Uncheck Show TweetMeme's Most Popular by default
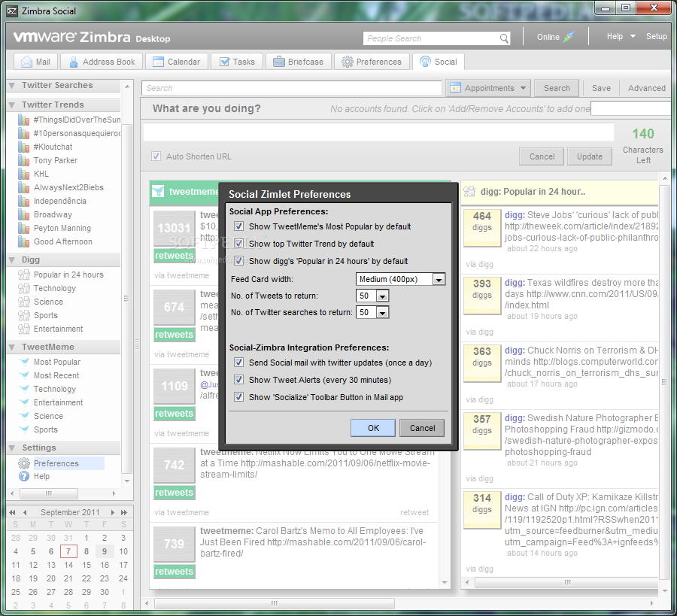677x616 pixels. pos(238,226)
